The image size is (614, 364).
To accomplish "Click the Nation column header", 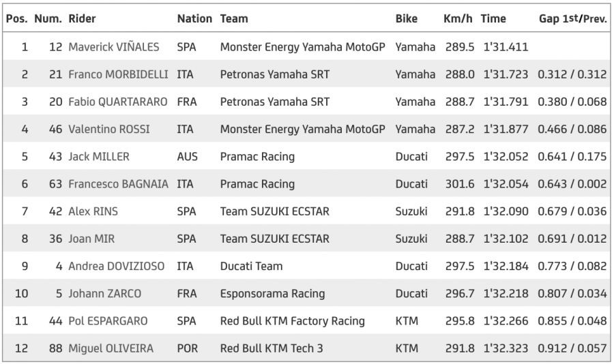I will tap(194, 19).
